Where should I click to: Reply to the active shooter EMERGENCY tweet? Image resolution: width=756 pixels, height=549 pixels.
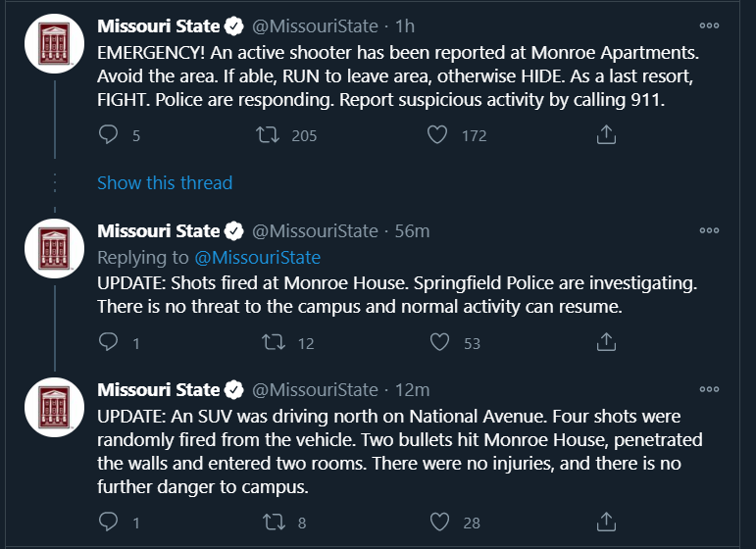(x=108, y=134)
